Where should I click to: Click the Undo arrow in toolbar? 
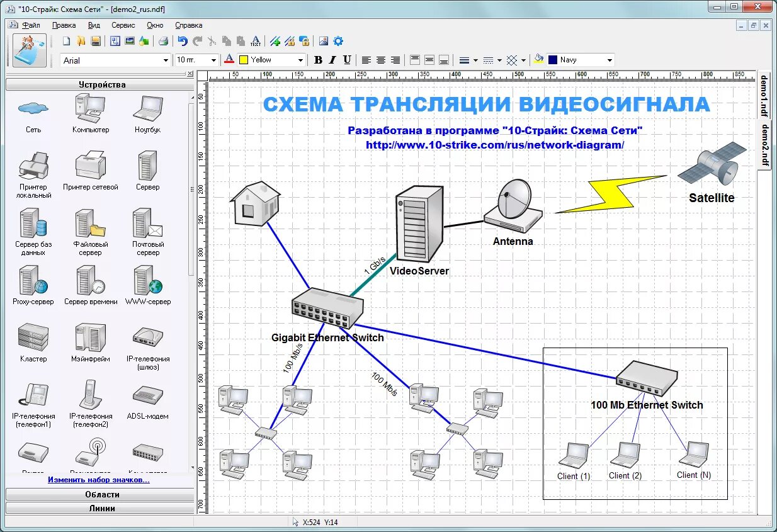183,42
